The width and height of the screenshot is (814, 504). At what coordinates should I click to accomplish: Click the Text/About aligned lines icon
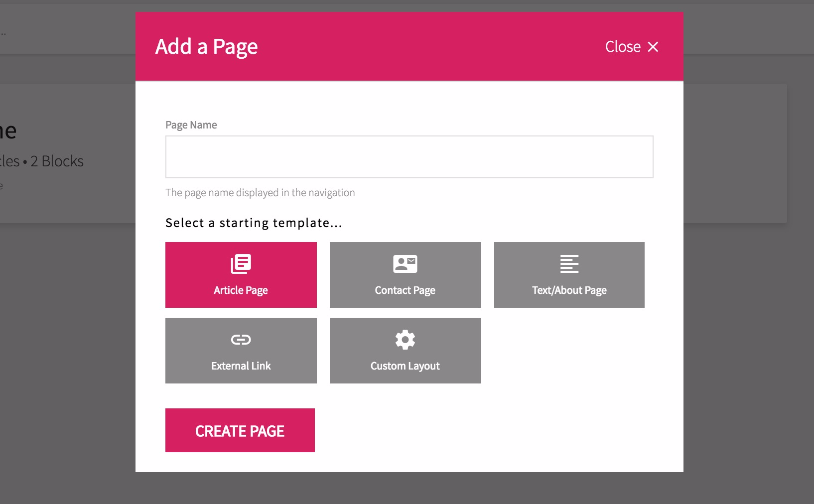click(569, 264)
